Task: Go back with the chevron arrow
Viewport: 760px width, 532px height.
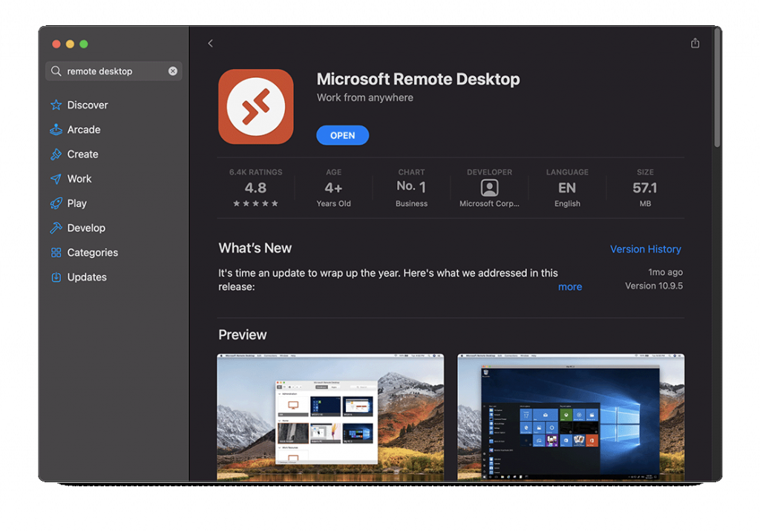Action: (x=210, y=44)
